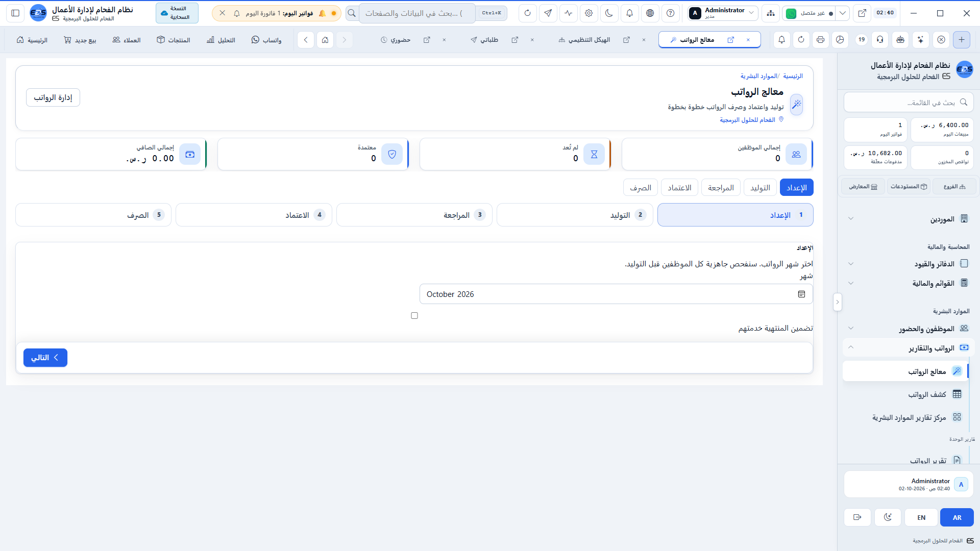This screenshot has height=551, width=980.
Task: Expand the القوائم المالية sidebar section
Action: coord(909,283)
